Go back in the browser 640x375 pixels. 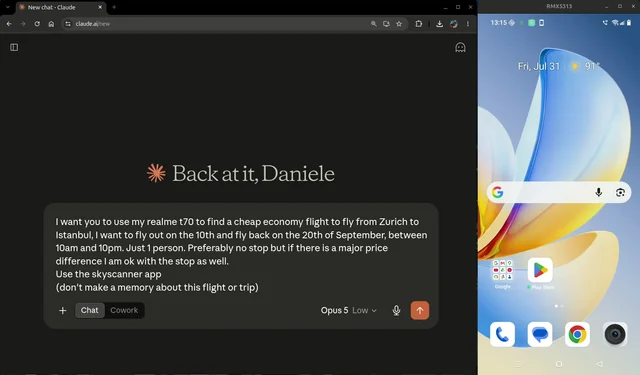click(9, 24)
